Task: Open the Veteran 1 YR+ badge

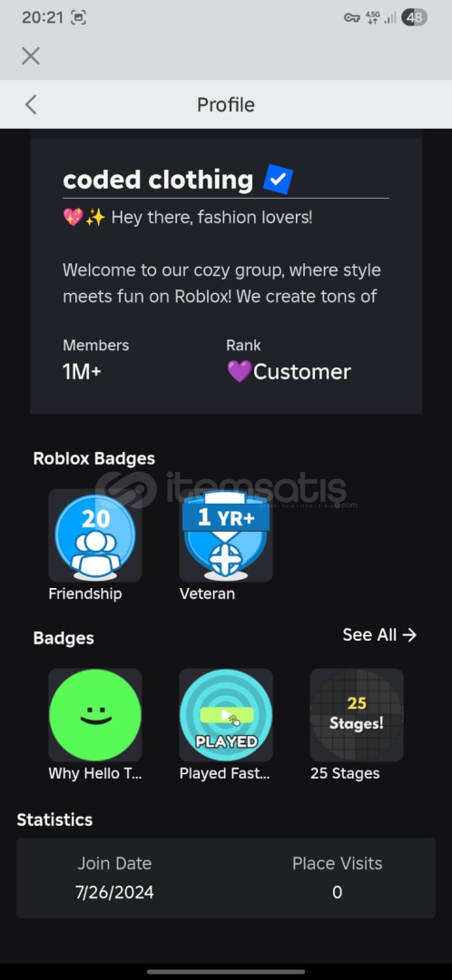Action: coord(226,535)
